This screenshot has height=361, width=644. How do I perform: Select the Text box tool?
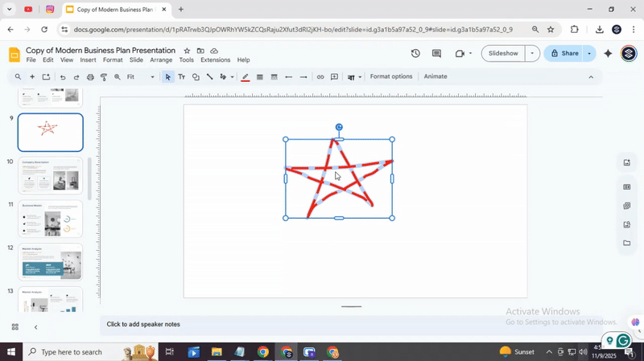pyautogui.click(x=181, y=77)
